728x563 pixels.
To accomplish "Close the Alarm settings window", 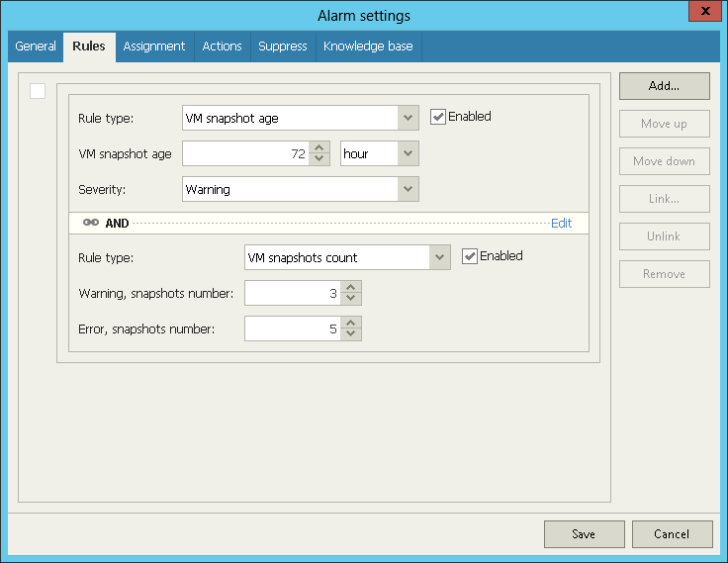I will tap(705, 11).
